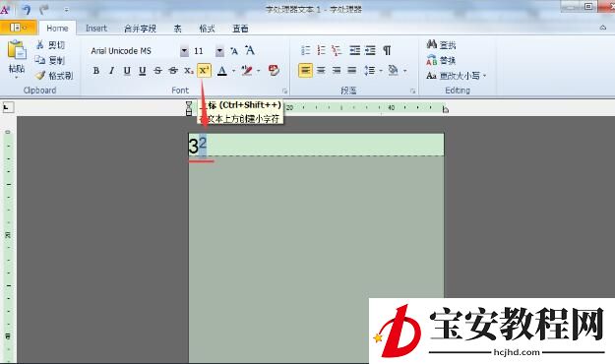
Task: Open the highlight color dropdown arrow
Action: pos(259,71)
